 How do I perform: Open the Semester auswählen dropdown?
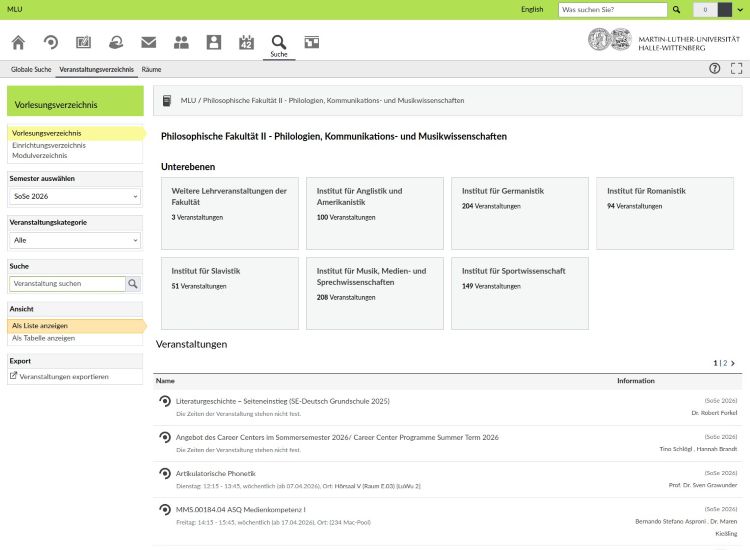pos(75,197)
